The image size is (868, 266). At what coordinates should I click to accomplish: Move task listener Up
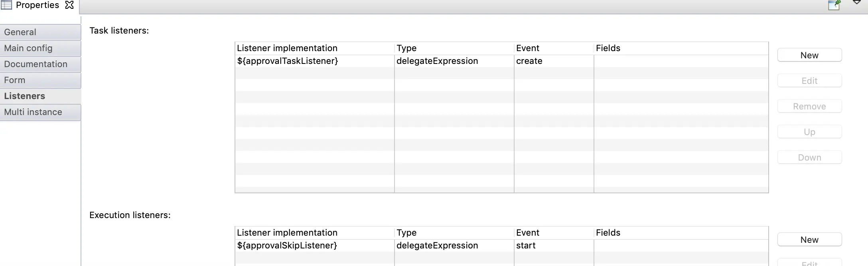(x=809, y=132)
